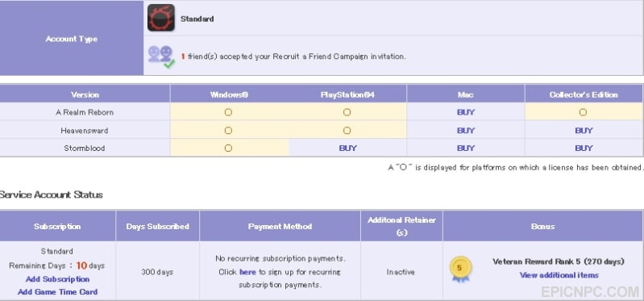Buy Stormblood Collector's Edition

tap(584, 148)
